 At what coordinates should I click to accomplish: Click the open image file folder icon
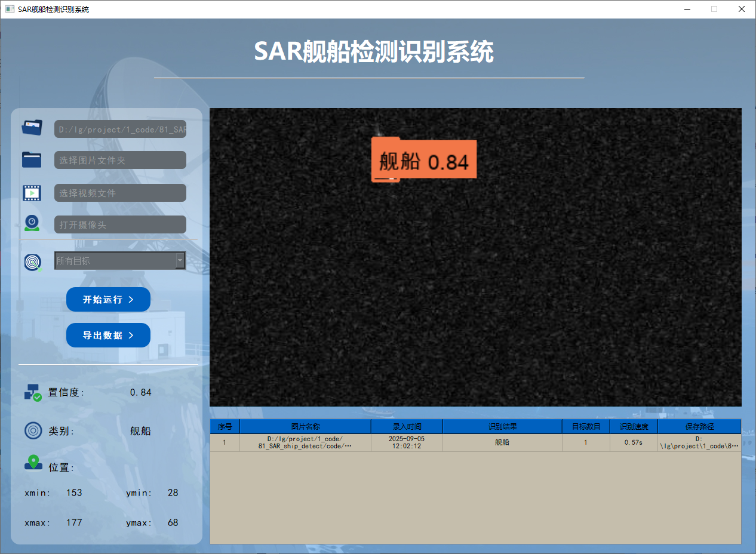[32, 127]
